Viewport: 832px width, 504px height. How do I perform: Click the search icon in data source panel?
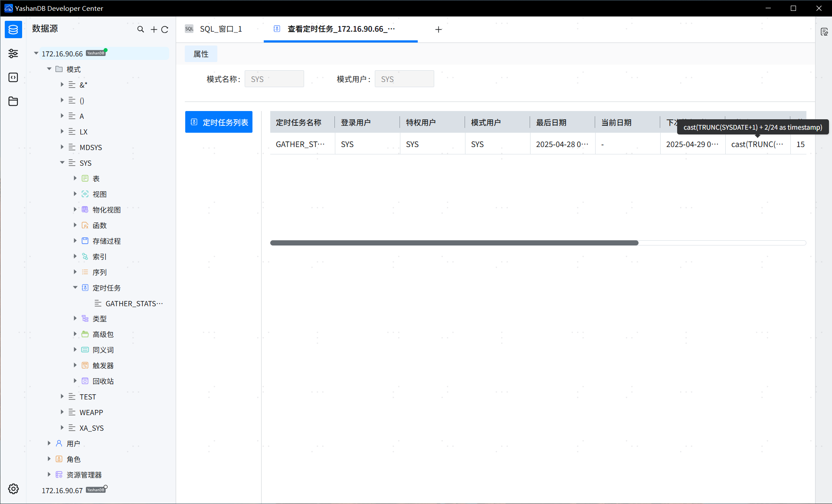[x=141, y=29]
